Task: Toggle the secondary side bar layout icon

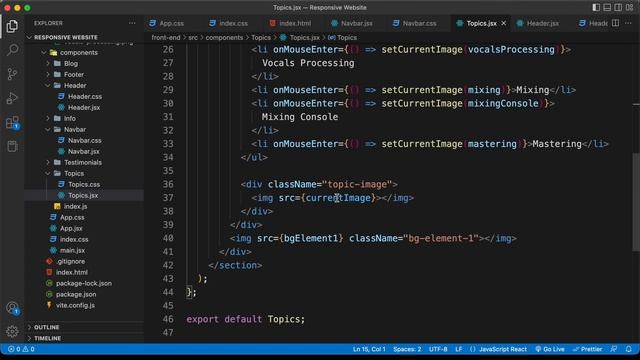Action: (x=618, y=7)
